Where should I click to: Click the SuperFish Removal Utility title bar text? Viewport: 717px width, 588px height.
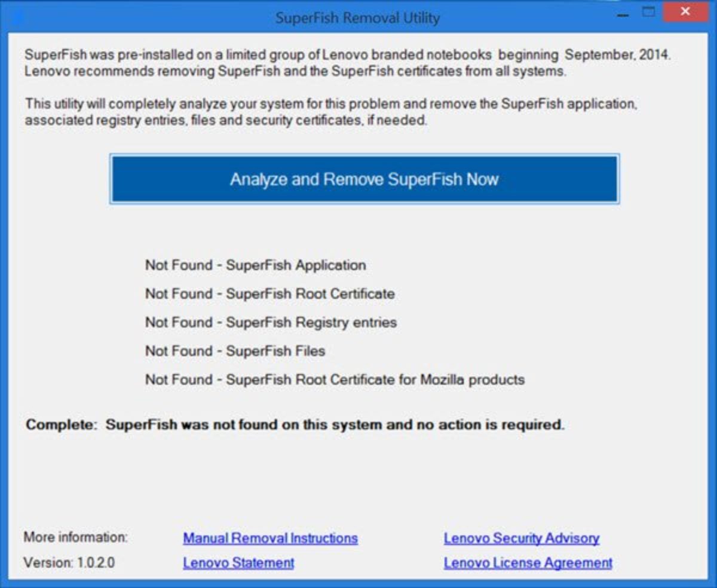[x=357, y=18]
